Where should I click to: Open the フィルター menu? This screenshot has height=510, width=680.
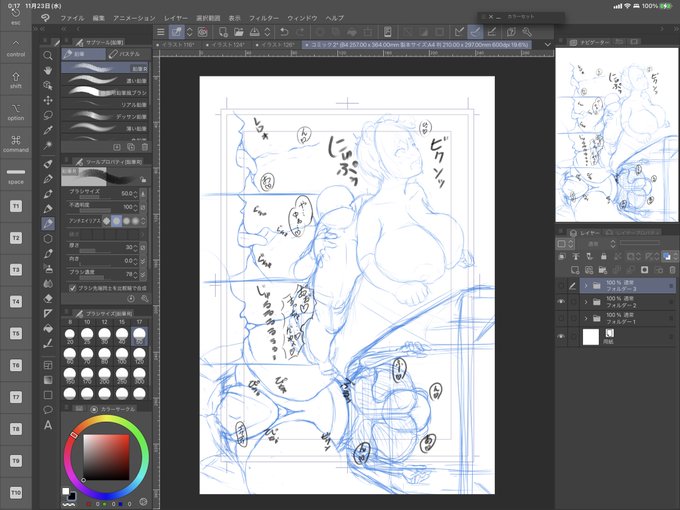click(x=264, y=18)
